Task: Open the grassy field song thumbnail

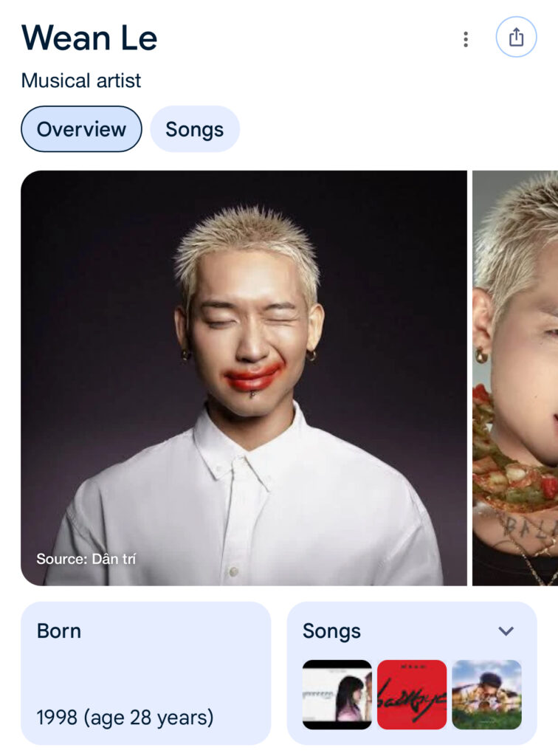Action: (x=486, y=694)
